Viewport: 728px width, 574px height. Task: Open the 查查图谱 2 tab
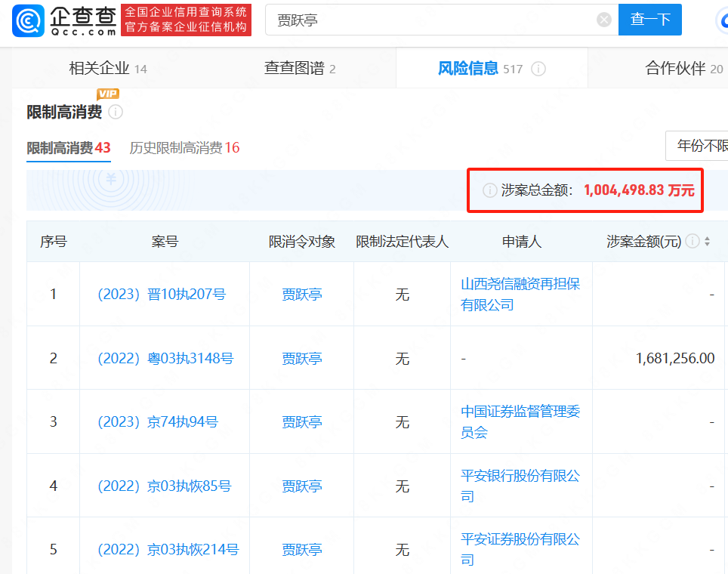pyautogui.click(x=300, y=68)
